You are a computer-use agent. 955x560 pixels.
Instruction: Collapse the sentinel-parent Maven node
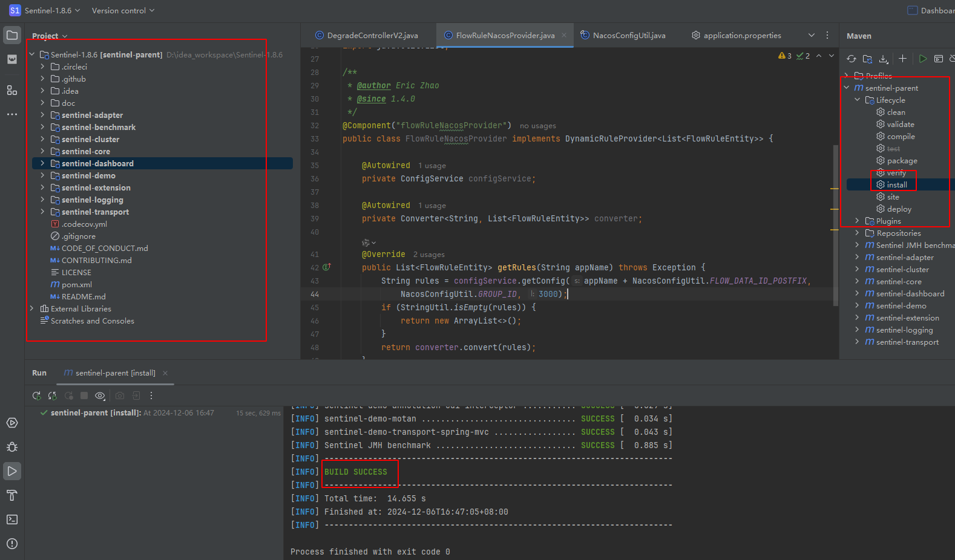[x=847, y=88]
